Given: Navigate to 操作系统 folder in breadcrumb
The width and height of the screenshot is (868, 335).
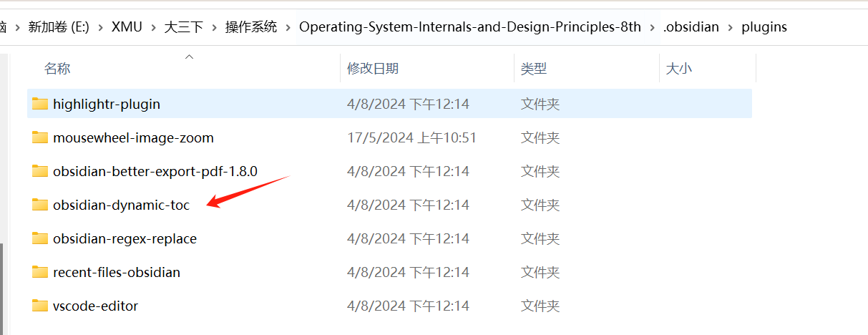Looking at the screenshot, I should [251, 27].
